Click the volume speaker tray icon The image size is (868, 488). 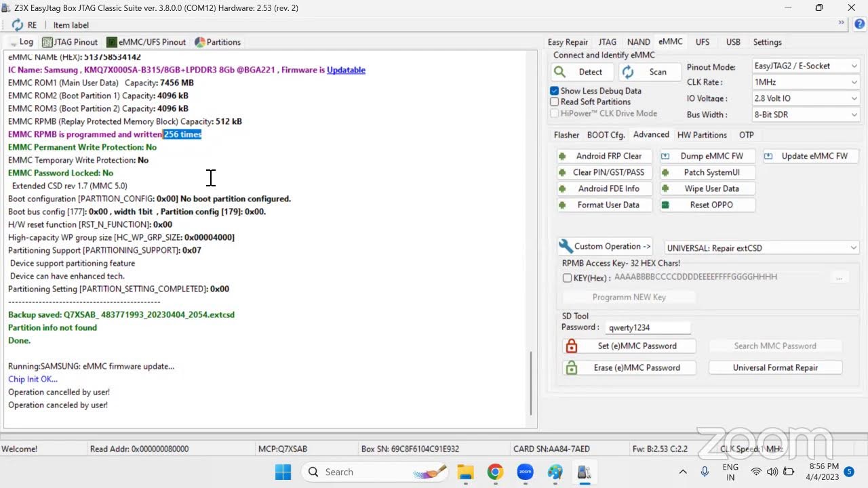pyautogui.click(x=772, y=472)
